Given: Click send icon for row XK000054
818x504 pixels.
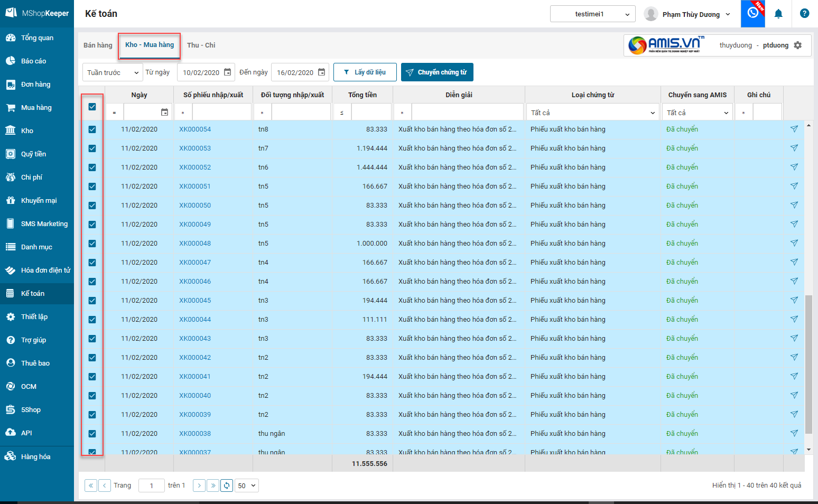Looking at the screenshot, I should pos(794,129).
